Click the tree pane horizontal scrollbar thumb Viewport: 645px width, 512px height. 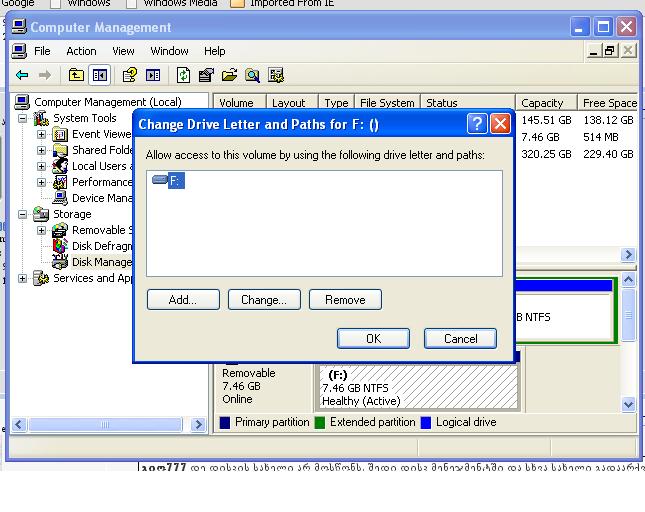point(105,424)
